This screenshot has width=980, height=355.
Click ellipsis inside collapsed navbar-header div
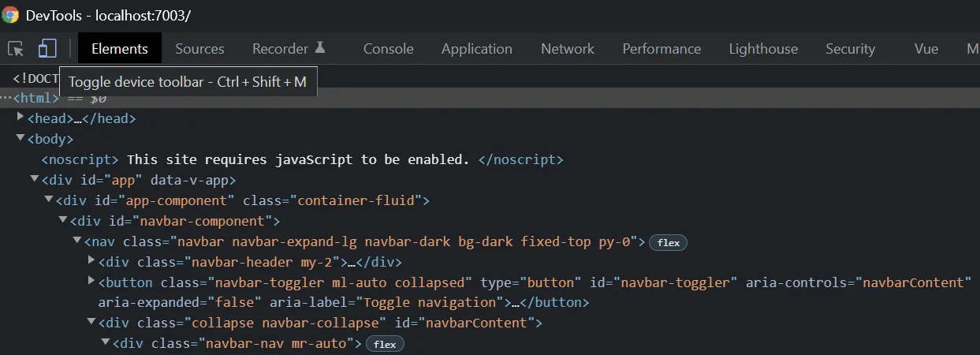[352, 262]
